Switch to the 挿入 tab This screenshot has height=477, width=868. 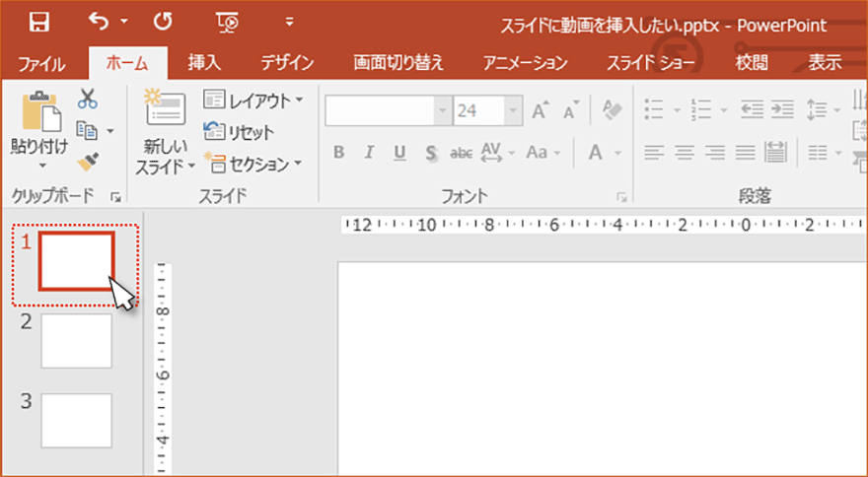[204, 63]
